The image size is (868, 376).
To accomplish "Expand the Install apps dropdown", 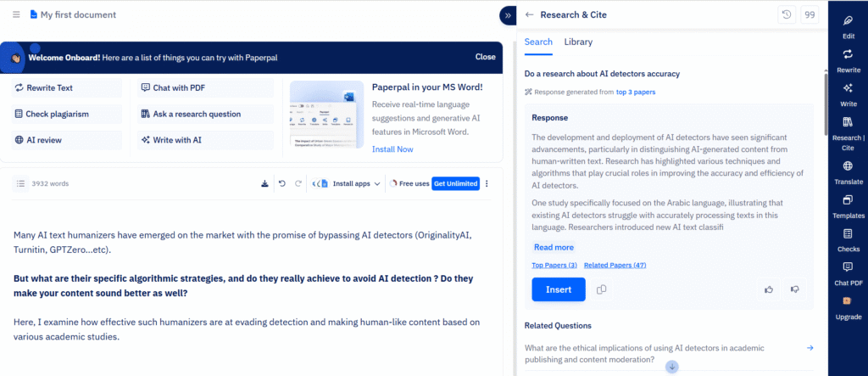I will [349, 183].
